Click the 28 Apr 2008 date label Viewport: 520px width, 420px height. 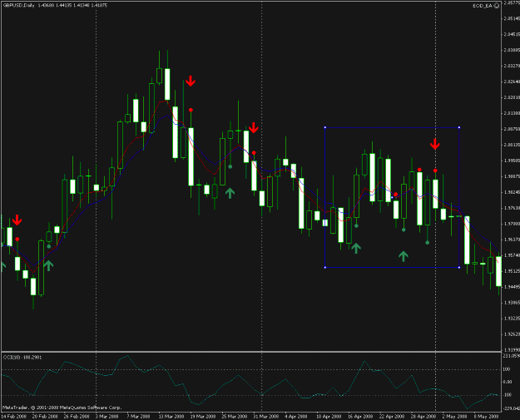point(423,416)
